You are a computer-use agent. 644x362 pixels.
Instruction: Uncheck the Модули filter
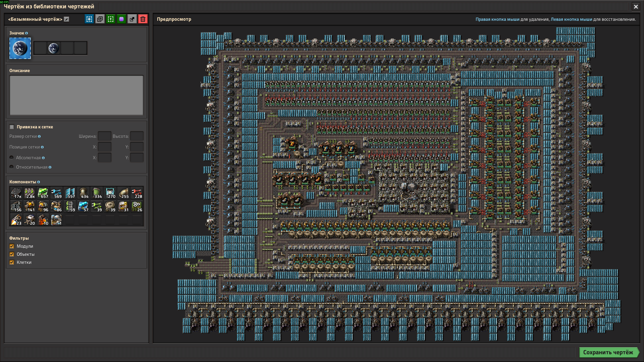pyautogui.click(x=12, y=246)
